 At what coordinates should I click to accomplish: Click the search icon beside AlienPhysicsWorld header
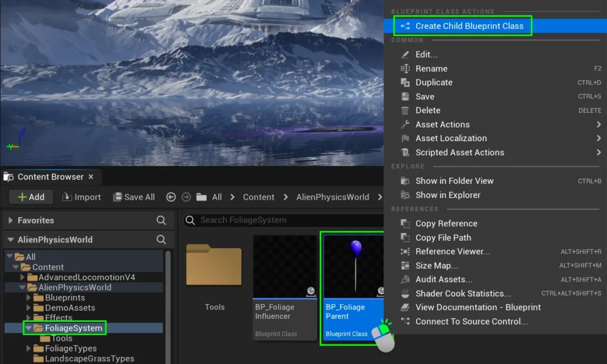[x=161, y=240]
